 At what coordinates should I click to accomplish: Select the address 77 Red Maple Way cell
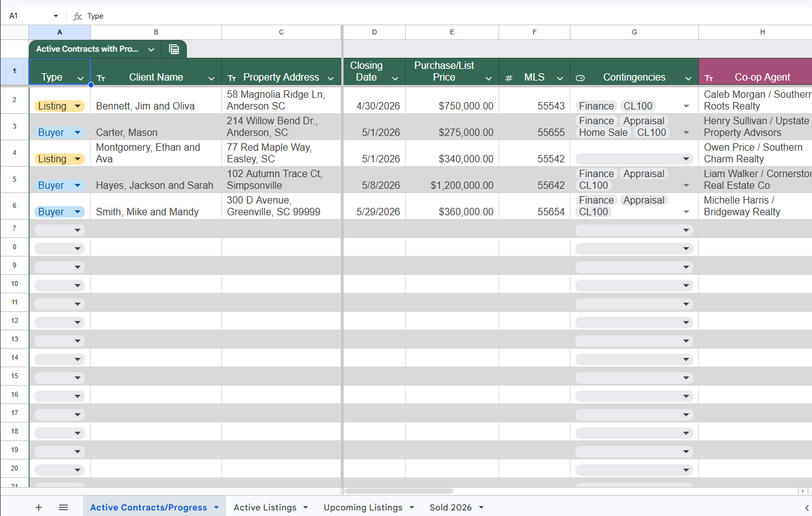(281, 153)
